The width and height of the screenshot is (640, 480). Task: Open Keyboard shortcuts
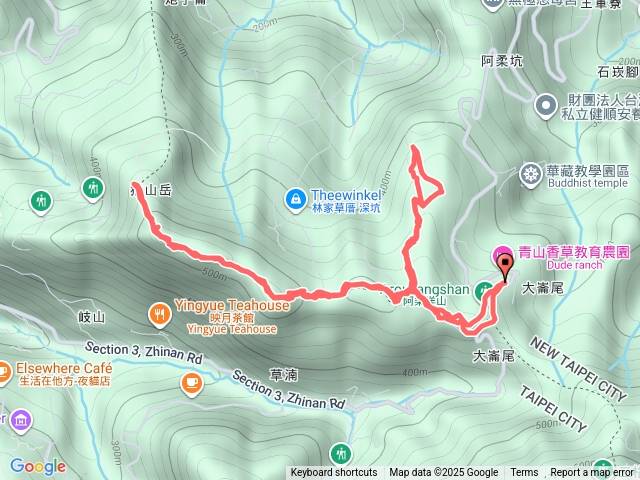(334, 473)
